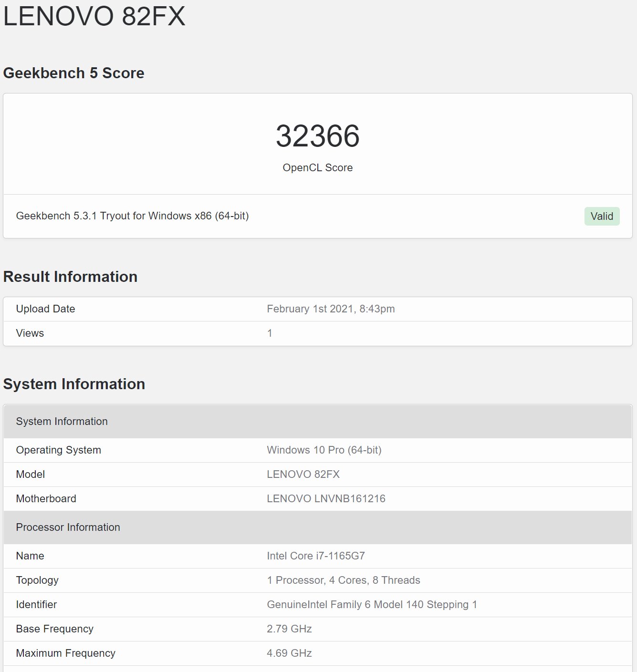The image size is (637, 672).
Task: Click the 2.79 GHz base frequency value
Action: pyautogui.click(x=289, y=629)
